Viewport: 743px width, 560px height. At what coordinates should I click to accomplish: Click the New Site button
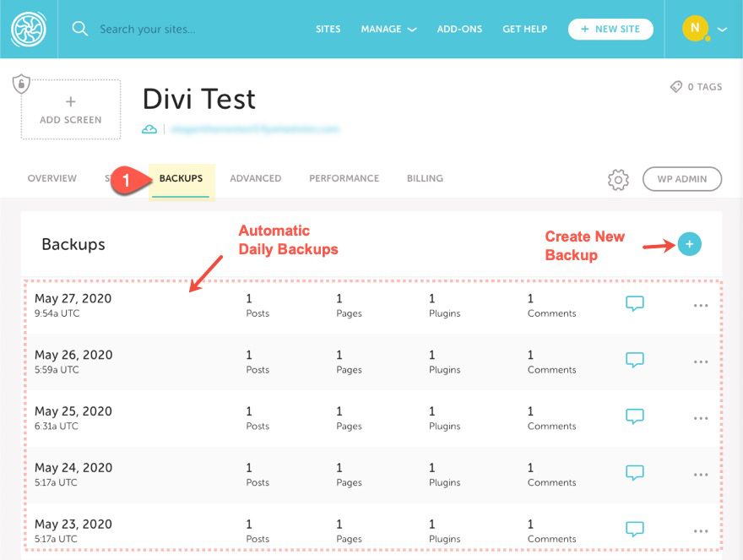[x=610, y=29]
